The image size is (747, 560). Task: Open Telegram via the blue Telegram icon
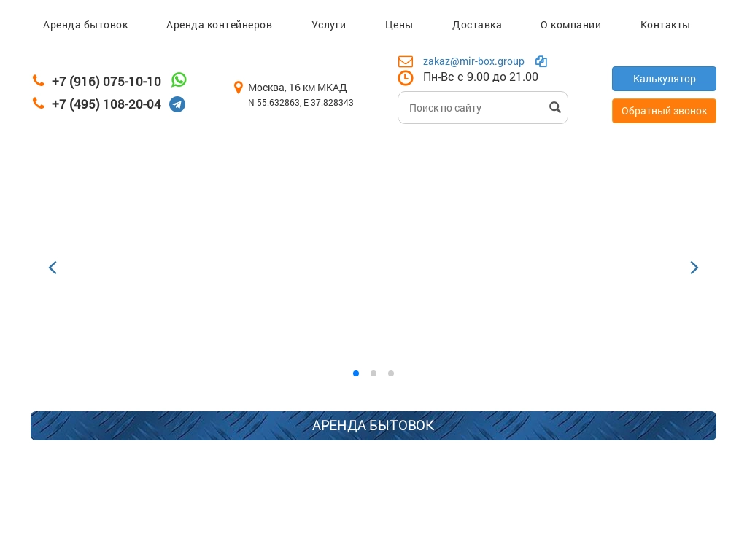coord(177,104)
